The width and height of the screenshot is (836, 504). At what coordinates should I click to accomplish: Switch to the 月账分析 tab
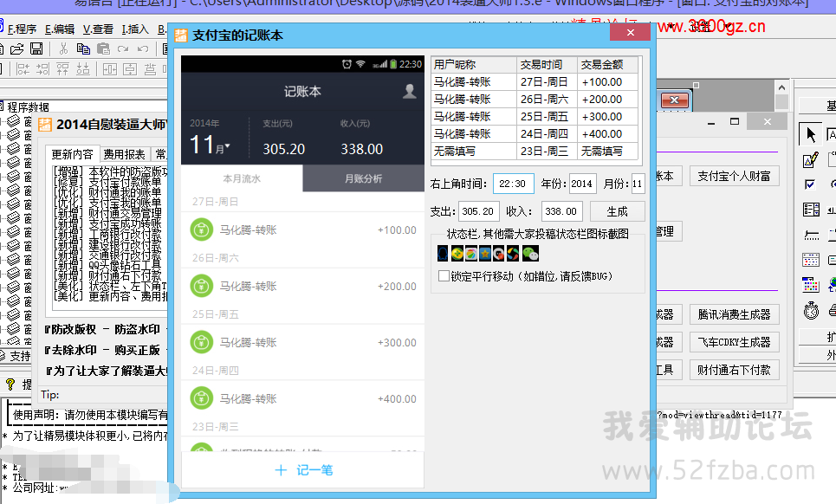363,178
